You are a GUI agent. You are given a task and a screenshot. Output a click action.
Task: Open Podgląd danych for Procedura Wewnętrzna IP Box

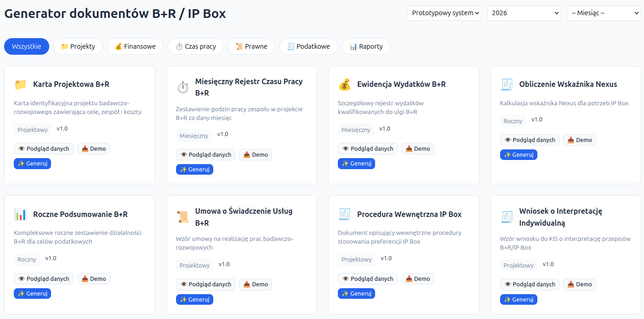point(367,279)
